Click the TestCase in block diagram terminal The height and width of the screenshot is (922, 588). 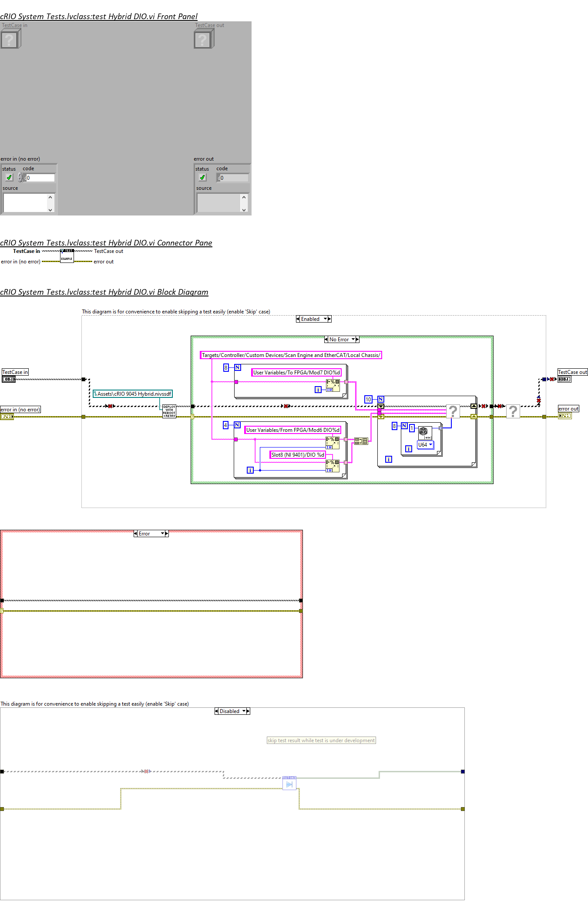click(x=9, y=379)
